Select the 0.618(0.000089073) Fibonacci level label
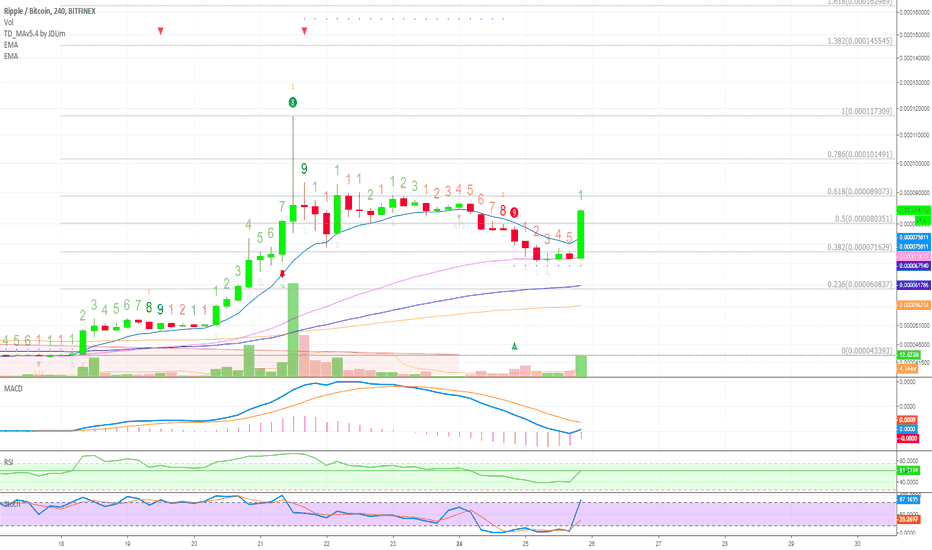The image size is (932, 550). click(x=859, y=192)
